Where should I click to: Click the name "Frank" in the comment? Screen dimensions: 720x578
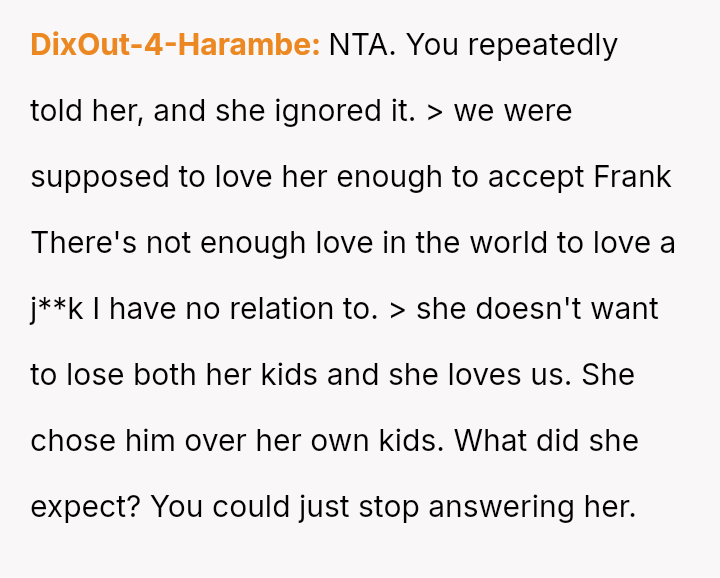click(632, 177)
